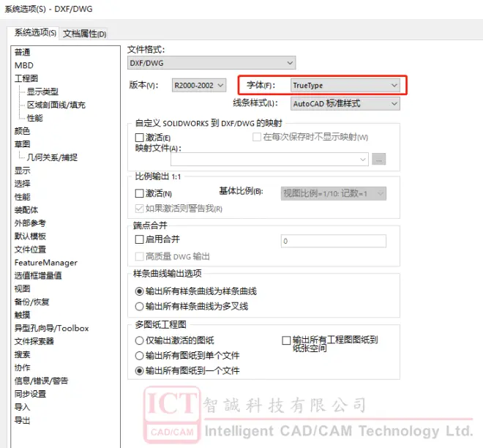Image resolution: width=483 pixels, height=448 pixels.
Task: Open the 文件格式 DXF/DWG dropdown
Action: [x=211, y=63]
